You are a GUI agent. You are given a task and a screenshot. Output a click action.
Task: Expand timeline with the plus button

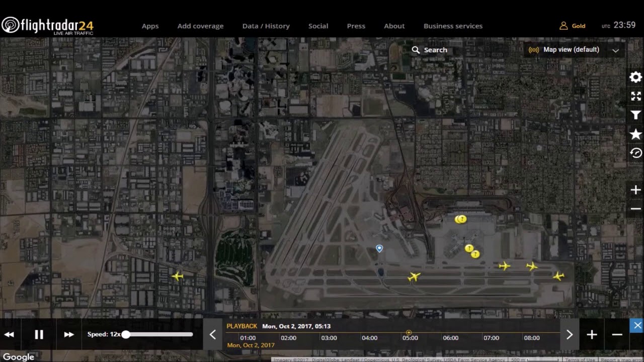pos(592,334)
